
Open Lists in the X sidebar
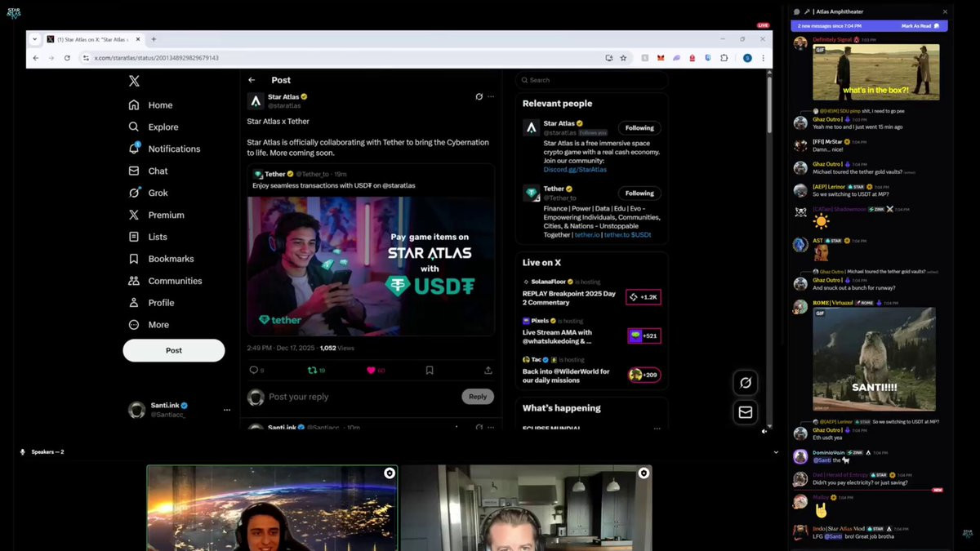147,237
